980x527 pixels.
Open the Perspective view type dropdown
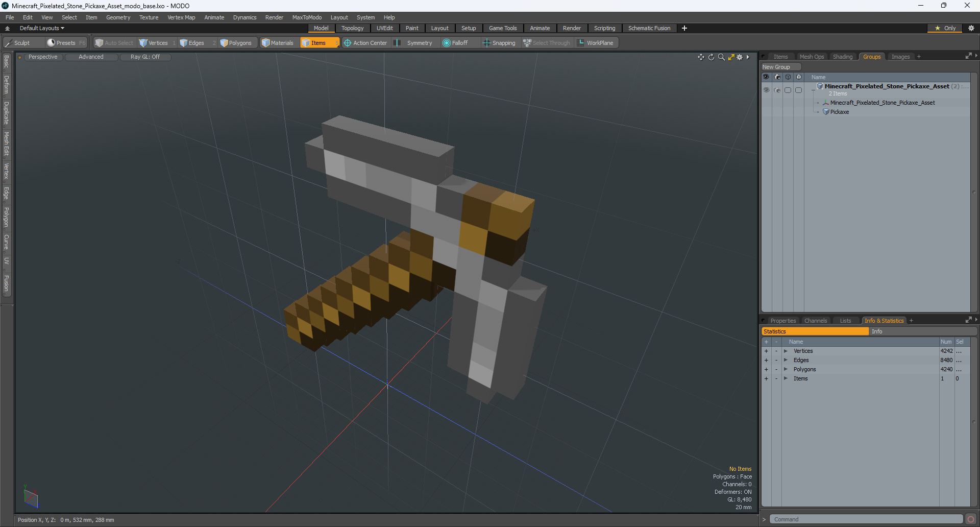[x=43, y=57]
